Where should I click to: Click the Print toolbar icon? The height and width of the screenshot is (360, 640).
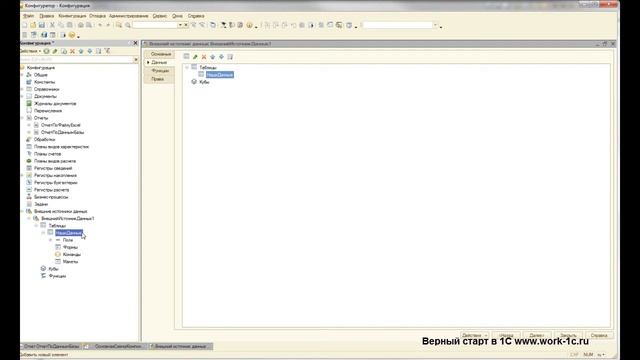[x=80, y=25]
